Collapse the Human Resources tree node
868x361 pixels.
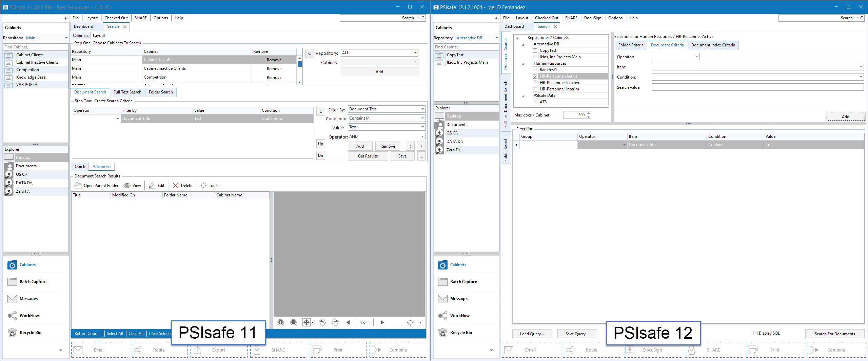[523, 64]
